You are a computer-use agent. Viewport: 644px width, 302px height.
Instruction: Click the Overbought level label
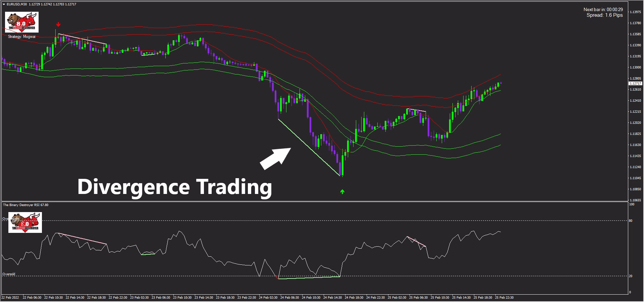pos(11,219)
